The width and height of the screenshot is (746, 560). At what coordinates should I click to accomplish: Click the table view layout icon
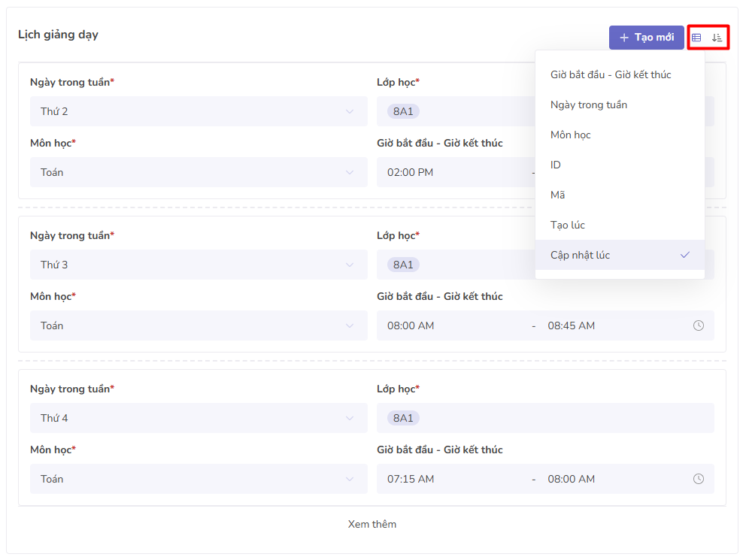[x=696, y=38]
